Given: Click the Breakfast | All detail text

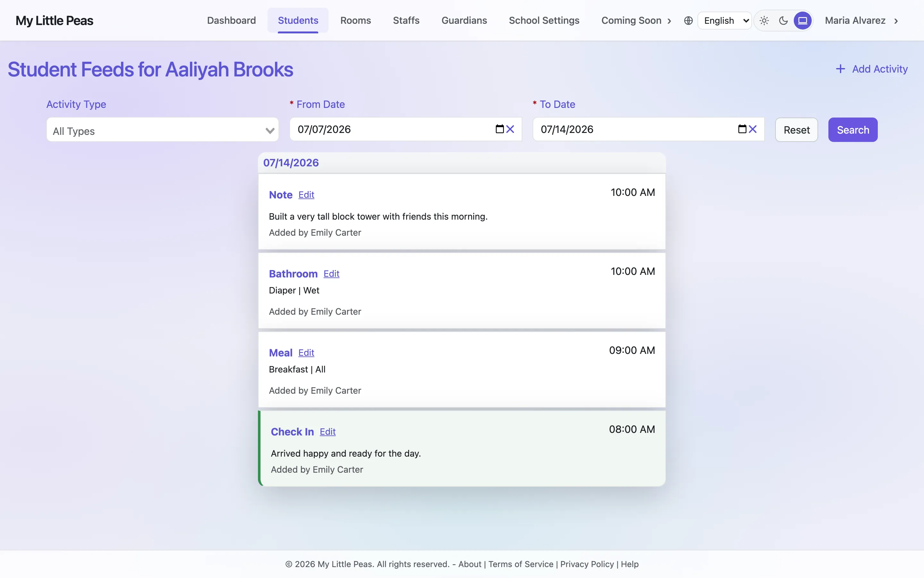Looking at the screenshot, I should coord(297,369).
